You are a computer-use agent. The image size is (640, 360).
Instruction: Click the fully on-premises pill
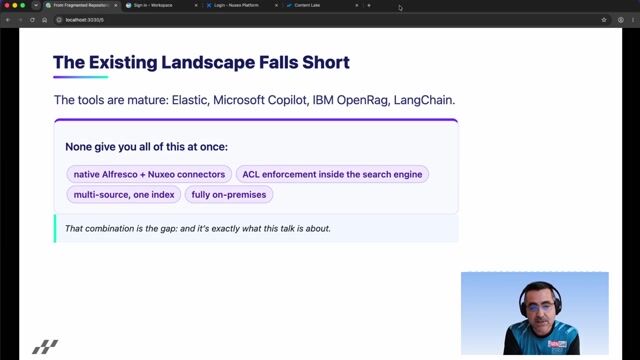point(229,195)
